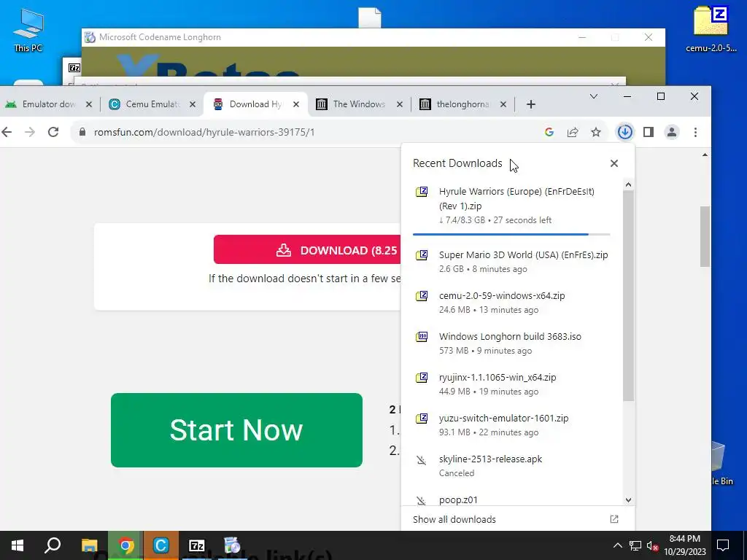Screen dimensions: 747x560
Task: Click the Google icon in the address bar
Action: point(549,133)
